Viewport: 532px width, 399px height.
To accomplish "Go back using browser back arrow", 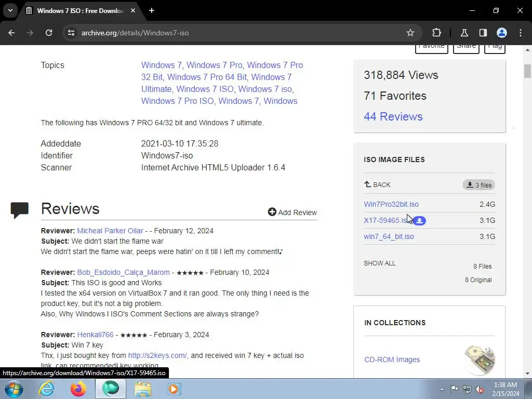I will click(x=11, y=33).
